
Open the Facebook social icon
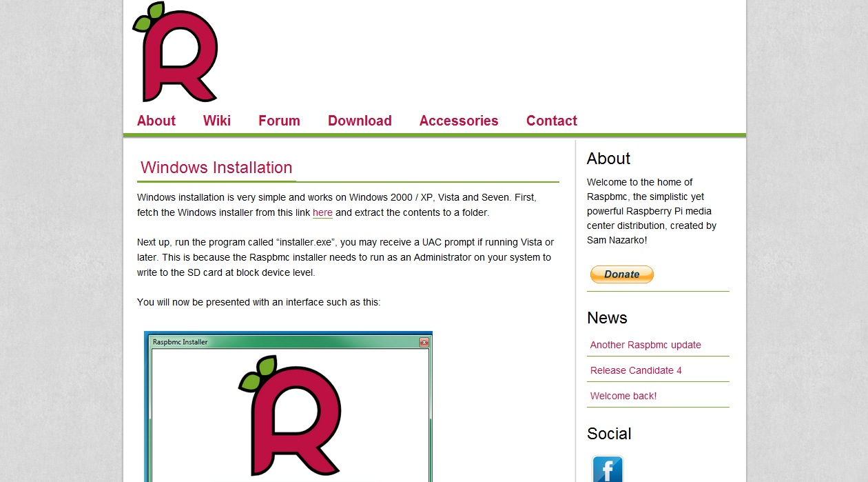[x=608, y=468]
